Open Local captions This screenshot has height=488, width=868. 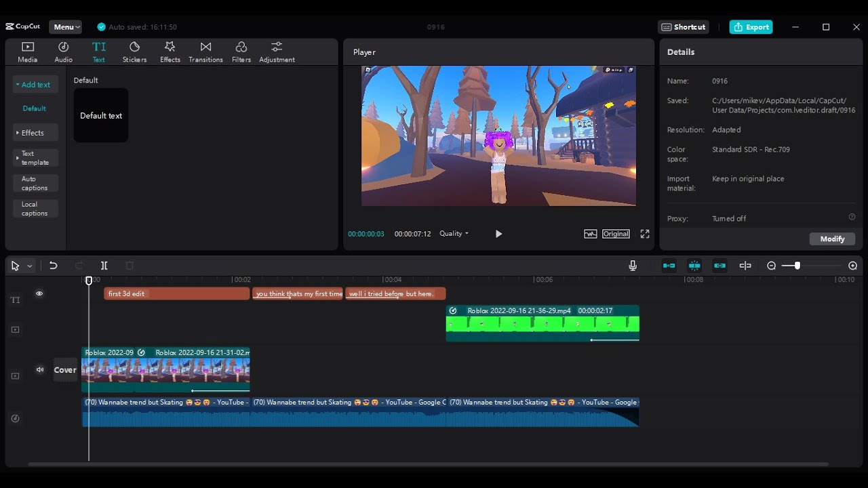(35, 209)
